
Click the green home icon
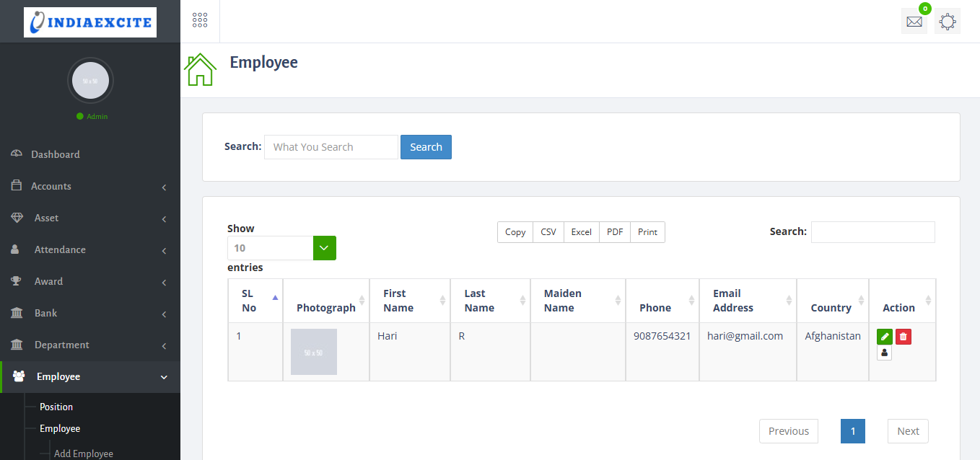[200, 70]
